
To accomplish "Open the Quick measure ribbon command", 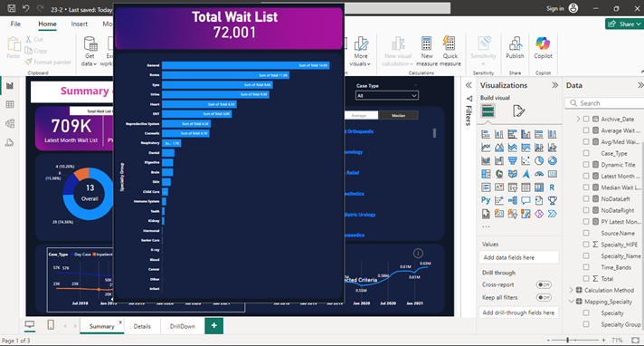I will point(450,51).
